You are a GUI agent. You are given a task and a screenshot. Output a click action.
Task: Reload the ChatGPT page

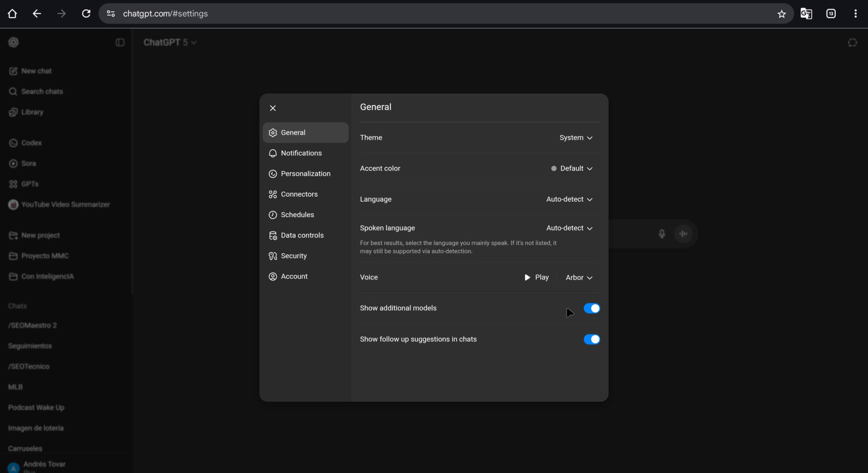tap(86, 14)
